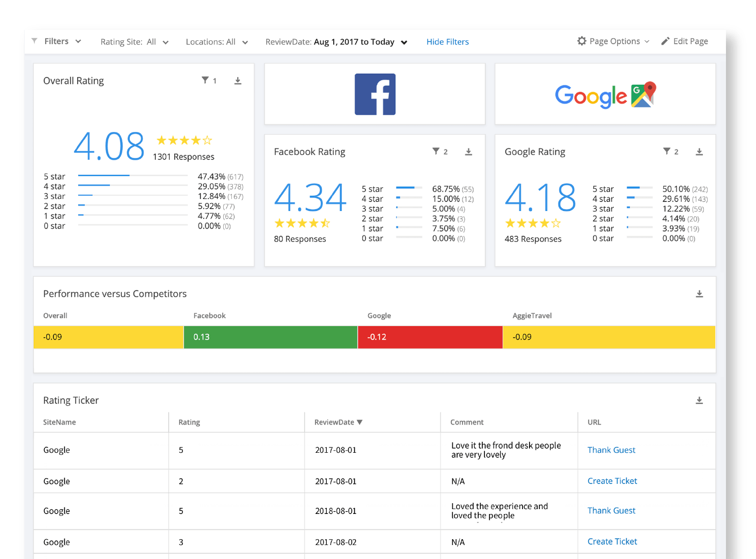
Task: Click the 29.05% (378) overall 4 star value
Action: click(x=221, y=186)
